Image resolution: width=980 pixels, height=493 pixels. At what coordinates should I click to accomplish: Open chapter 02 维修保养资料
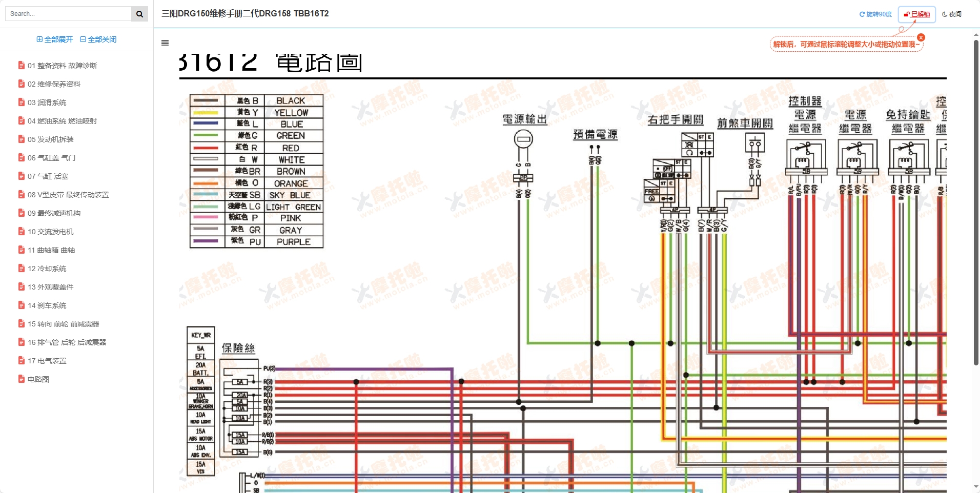click(x=54, y=84)
